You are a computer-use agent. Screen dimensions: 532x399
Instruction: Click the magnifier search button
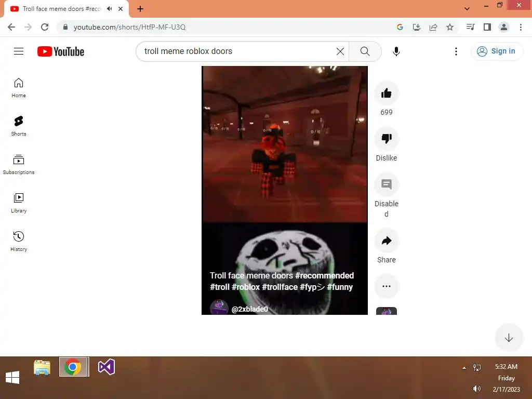point(365,51)
